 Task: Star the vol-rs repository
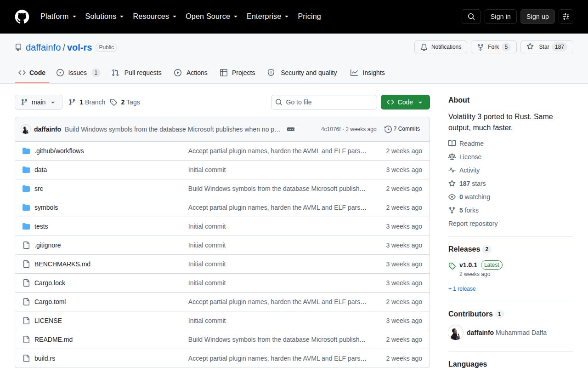(547, 47)
